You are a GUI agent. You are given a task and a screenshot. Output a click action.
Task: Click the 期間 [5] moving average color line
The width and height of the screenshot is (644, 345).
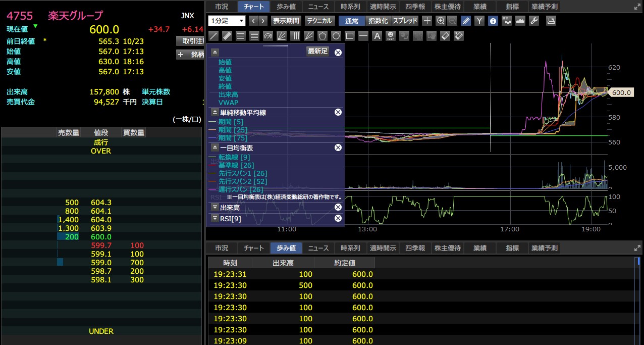(x=212, y=122)
